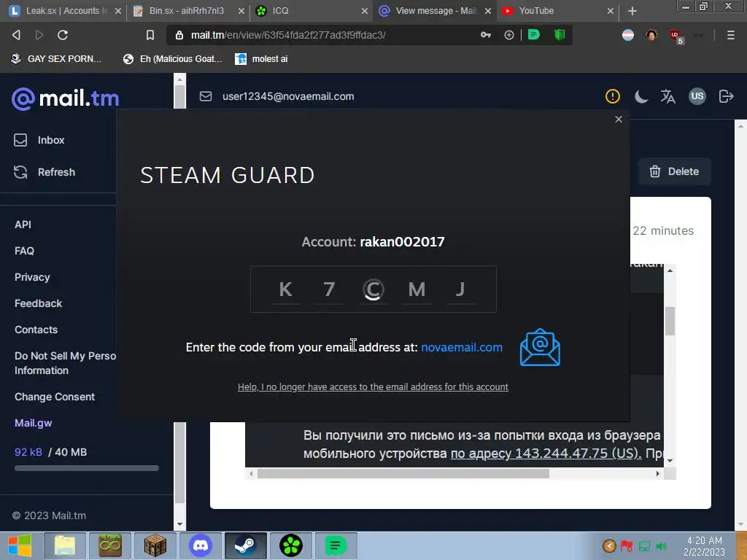The image size is (747, 560).
Task: Open the Contacts sidebar link
Action: coord(36,330)
